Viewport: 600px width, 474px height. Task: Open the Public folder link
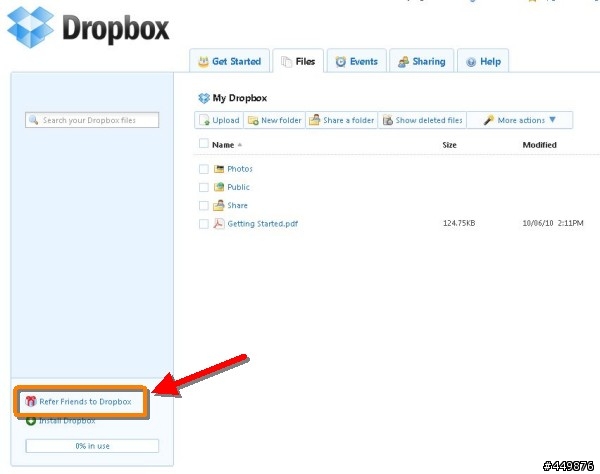(238, 187)
